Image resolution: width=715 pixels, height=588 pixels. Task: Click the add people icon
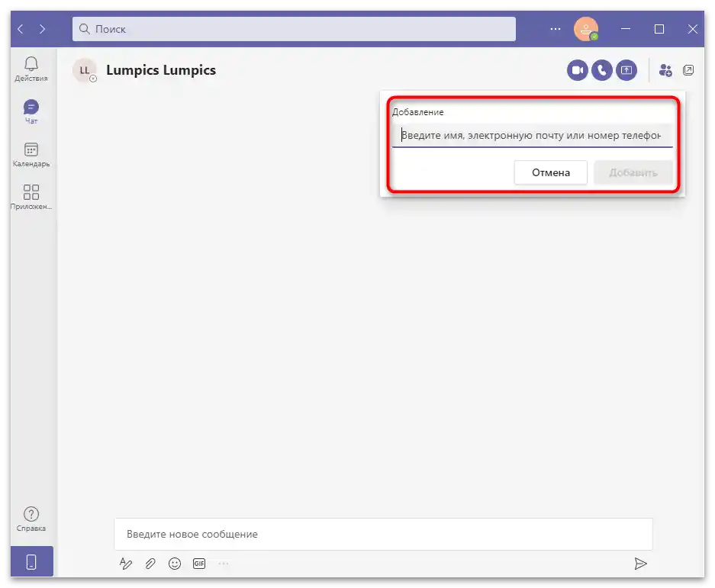pyautogui.click(x=665, y=70)
